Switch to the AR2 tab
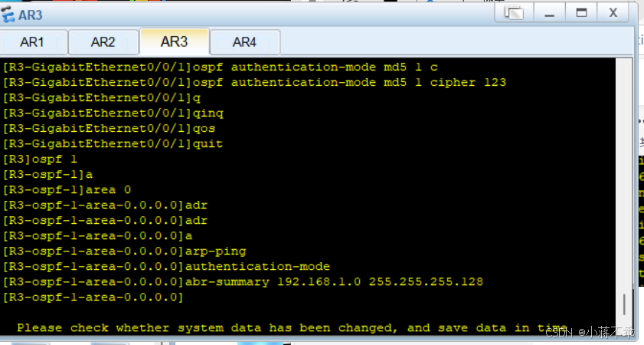The width and height of the screenshot is (644, 345). pyautogui.click(x=103, y=42)
